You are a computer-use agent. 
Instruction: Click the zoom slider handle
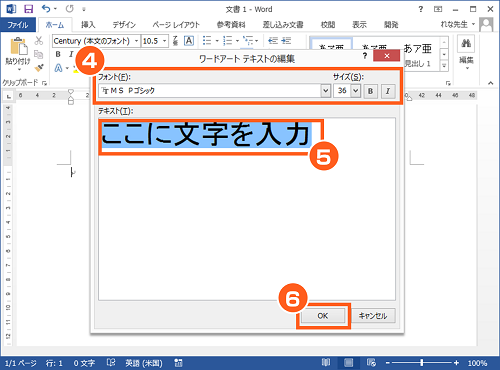pos(422,363)
